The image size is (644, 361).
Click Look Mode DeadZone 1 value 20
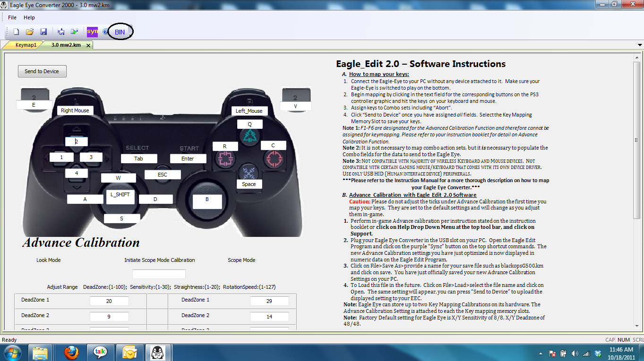pyautogui.click(x=109, y=301)
